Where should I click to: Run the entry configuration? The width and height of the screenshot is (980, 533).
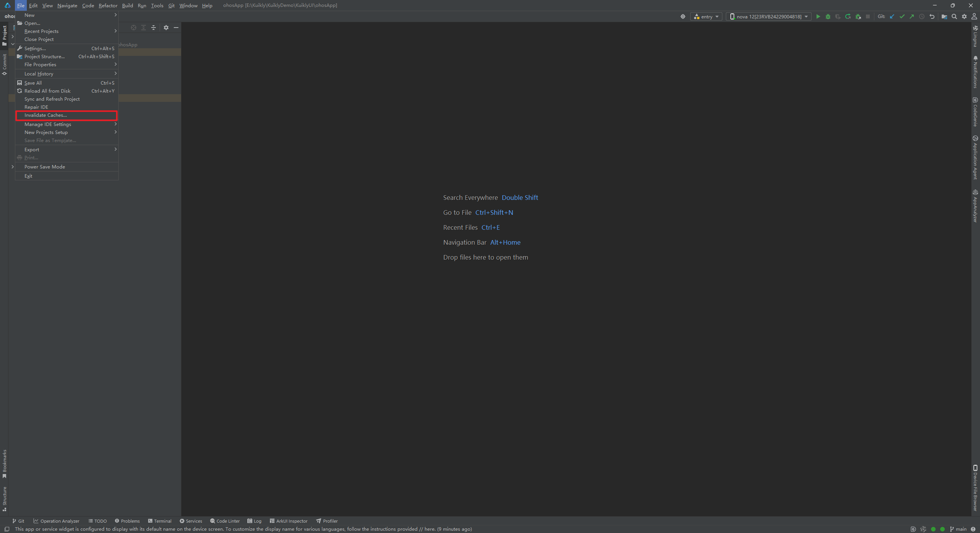818,16
